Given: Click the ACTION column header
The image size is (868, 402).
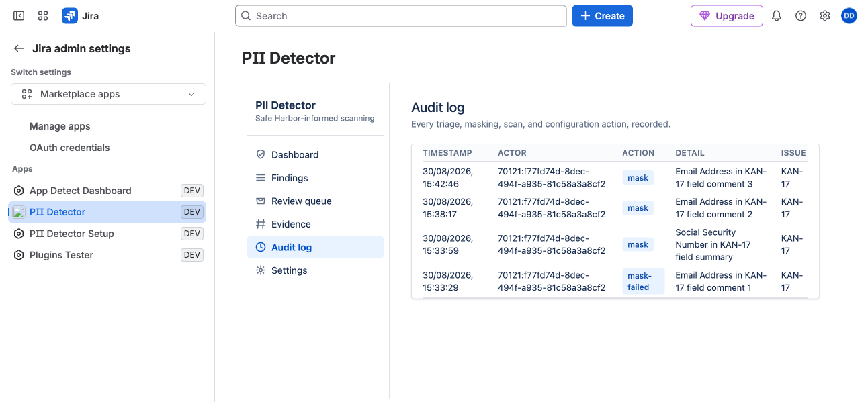Looking at the screenshot, I should click(x=638, y=153).
